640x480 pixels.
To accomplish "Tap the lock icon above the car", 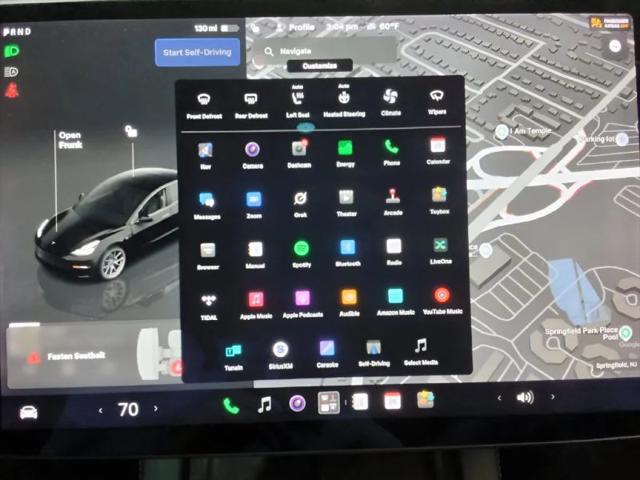I will 131,131.
